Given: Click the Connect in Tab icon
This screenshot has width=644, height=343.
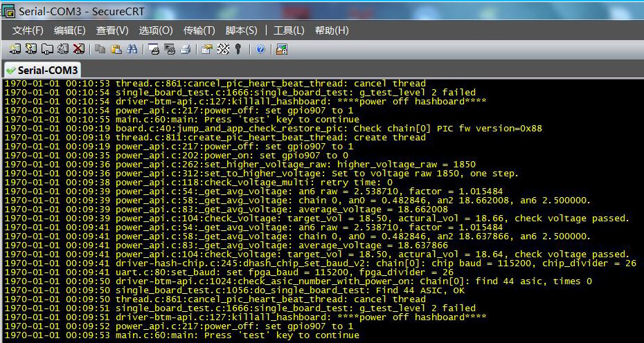Looking at the screenshot, I should click(47, 49).
